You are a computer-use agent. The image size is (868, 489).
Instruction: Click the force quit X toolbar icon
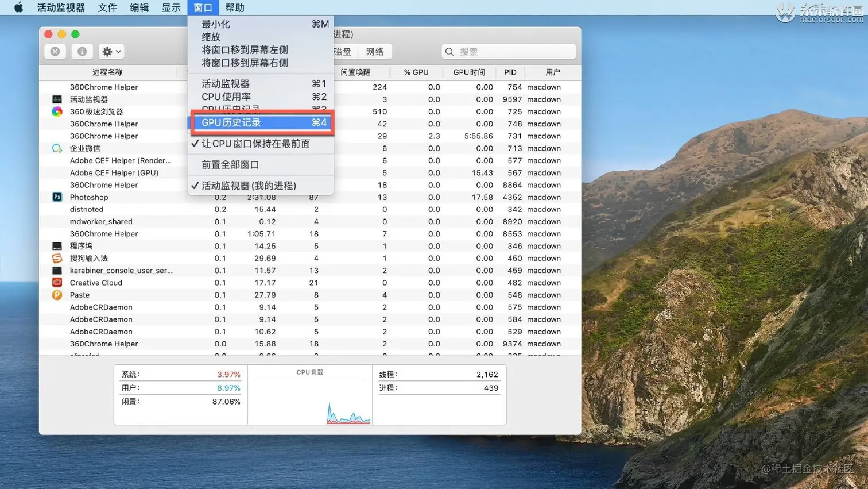click(55, 51)
